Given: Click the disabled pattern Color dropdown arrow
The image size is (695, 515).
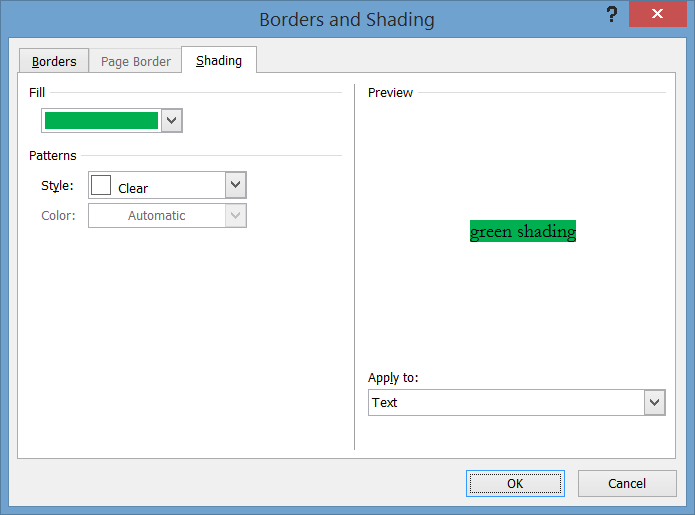Looking at the screenshot, I should [235, 216].
